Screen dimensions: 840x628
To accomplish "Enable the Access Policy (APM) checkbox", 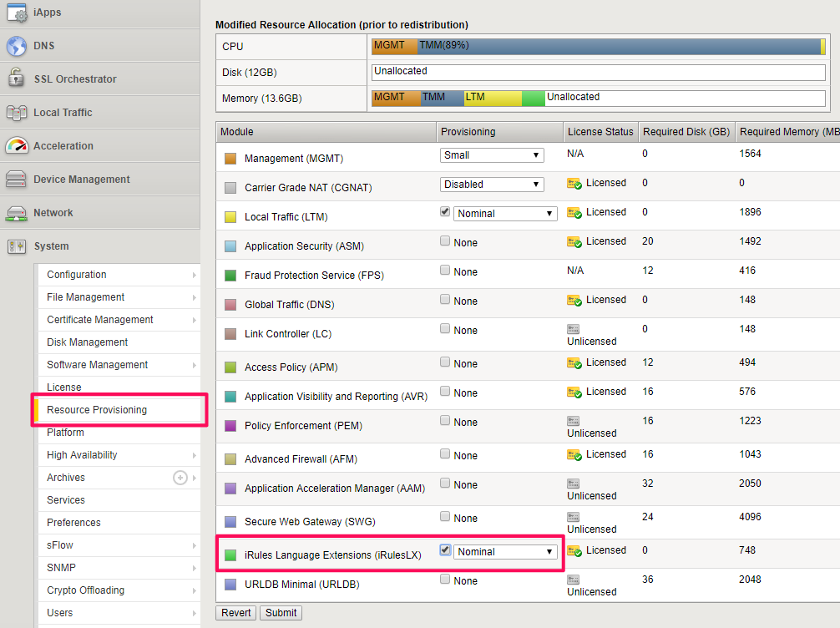I will 445,362.
